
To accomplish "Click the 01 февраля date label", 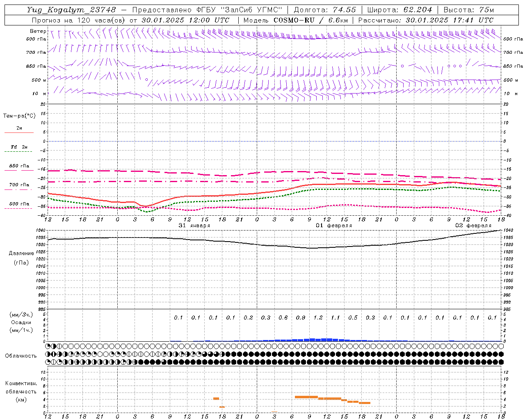I will click(x=334, y=226).
